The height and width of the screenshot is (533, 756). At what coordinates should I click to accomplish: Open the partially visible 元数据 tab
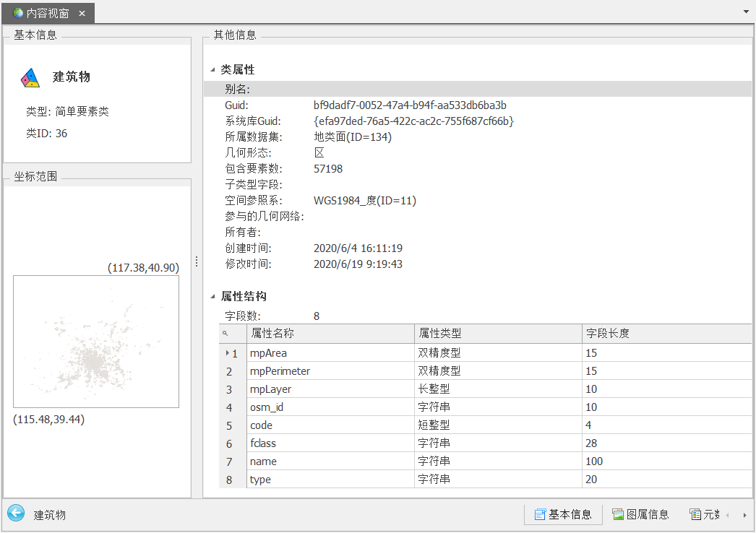tap(704, 514)
